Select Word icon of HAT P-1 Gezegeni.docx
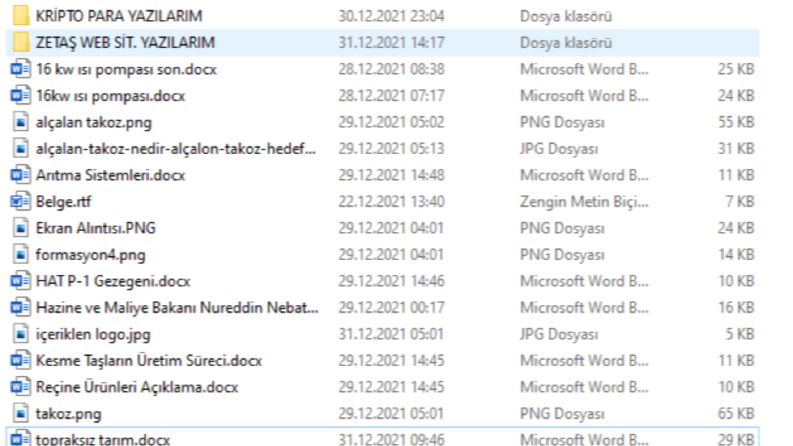The width and height of the screenshot is (793, 446). (x=20, y=281)
